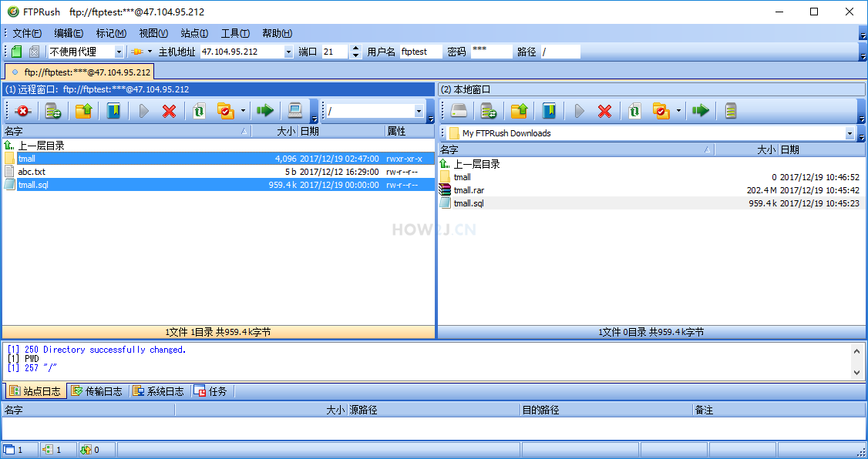Open remote bookmarks via blue book icon
This screenshot has width=868, height=459.
(113, 110)
